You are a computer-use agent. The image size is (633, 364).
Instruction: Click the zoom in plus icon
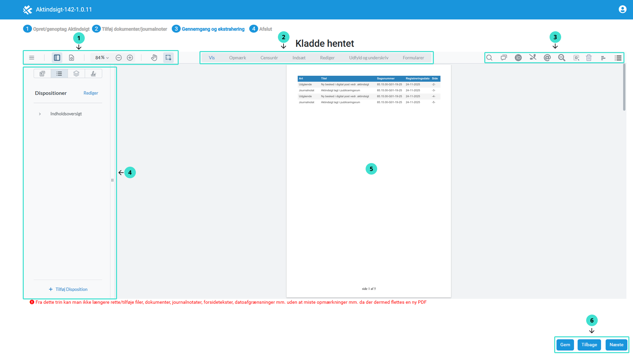coord(130,58)
